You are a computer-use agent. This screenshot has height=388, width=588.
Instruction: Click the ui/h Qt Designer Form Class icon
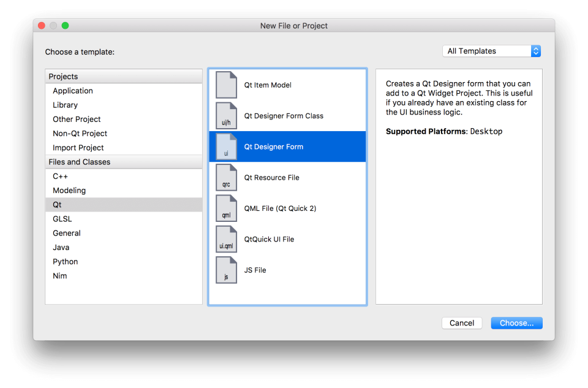[226, 116]
